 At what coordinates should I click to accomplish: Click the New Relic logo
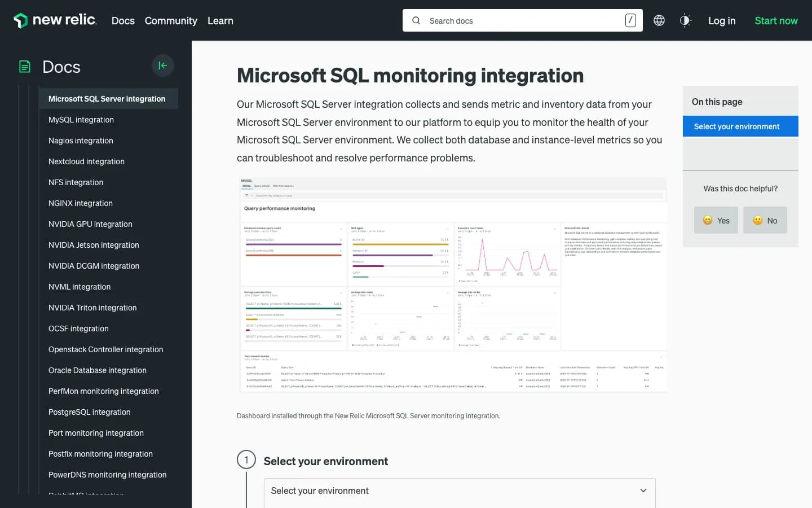click(55, 20)
